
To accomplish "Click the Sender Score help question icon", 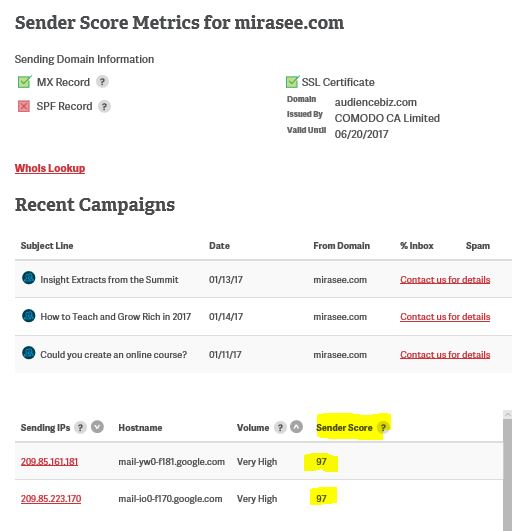I will pyautogui.click(x=383, y=427).
